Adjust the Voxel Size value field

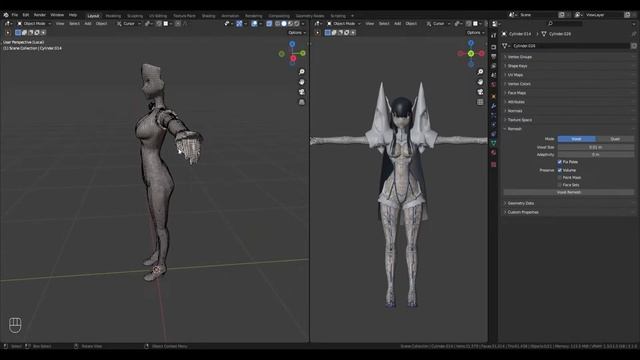pyautogui.click(x=596, y=147)
